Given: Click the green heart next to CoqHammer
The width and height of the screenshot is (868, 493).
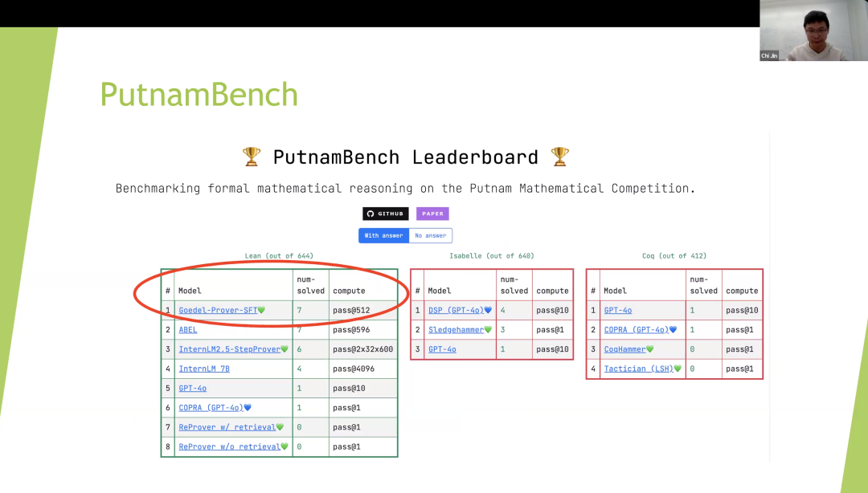Looking at the screenshot, I should point(650,349).
